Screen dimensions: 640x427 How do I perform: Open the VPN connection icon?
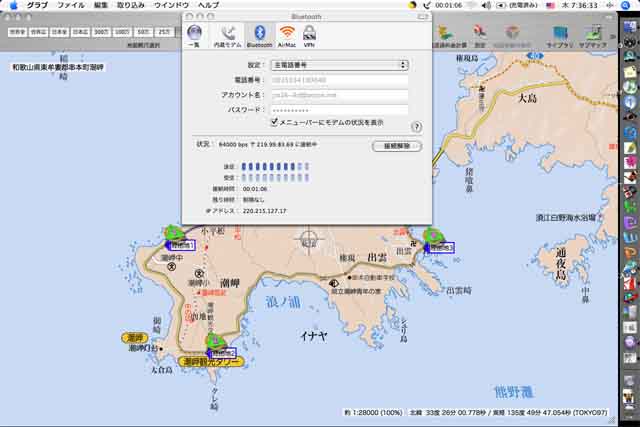point(309,36)
